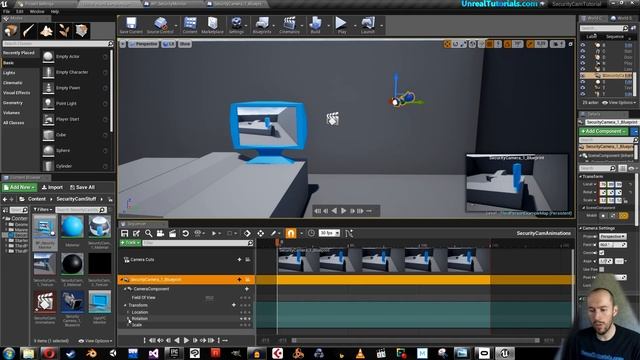This screenshot has height=360, width=640.
Task: Expand the Rotation track in Sequencer
Action: 128,318
